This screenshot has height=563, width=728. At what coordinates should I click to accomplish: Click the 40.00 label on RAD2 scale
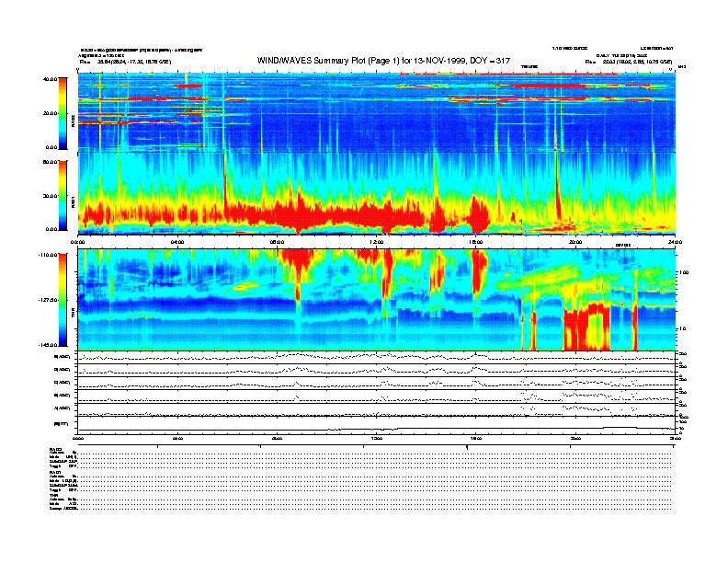50,79
